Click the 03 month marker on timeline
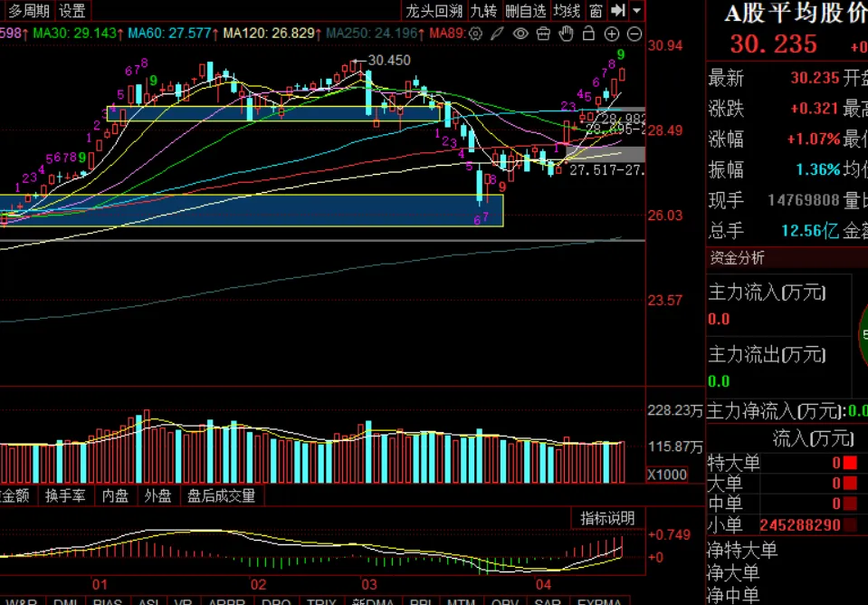 [x=368, y=585]
